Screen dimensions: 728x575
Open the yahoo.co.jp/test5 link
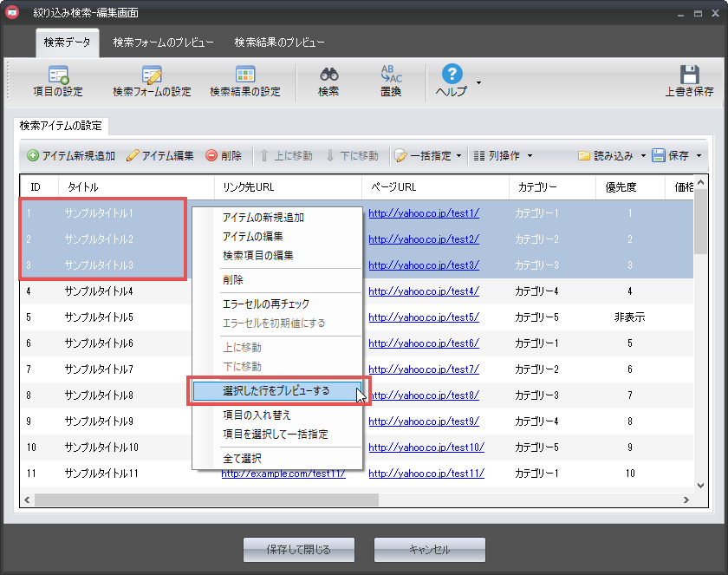pos(424,317)
